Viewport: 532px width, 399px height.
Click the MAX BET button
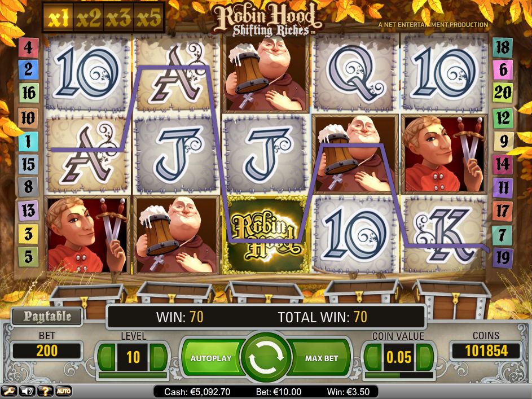pos(320,358)
